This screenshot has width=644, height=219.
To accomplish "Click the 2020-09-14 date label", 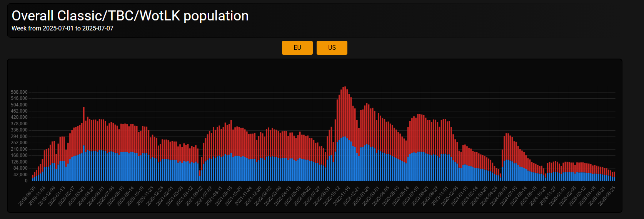I will 125,196.
